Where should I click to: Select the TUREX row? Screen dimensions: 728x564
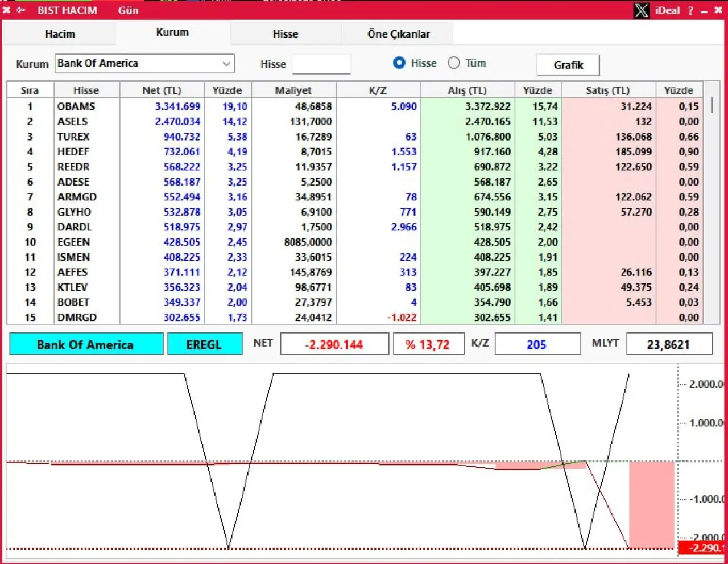tap(354, 137)
